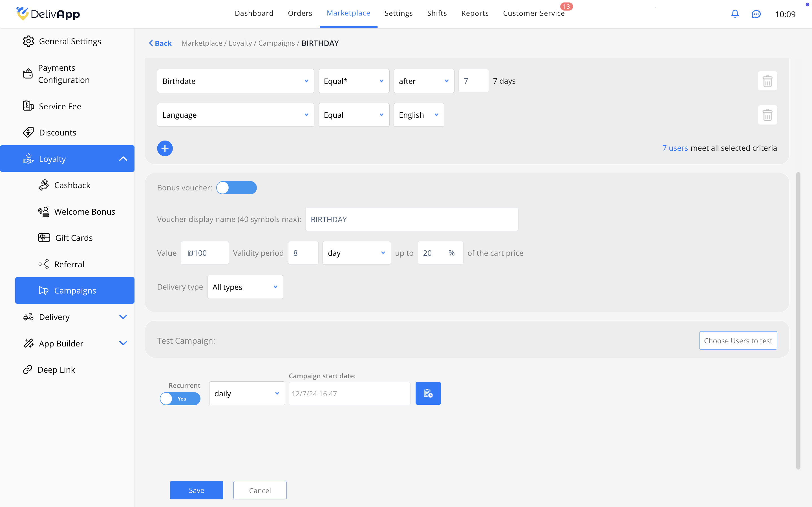Screen dimensions: 812x507
Task: Open the chat messages icon
Action: tap(756, 14)
